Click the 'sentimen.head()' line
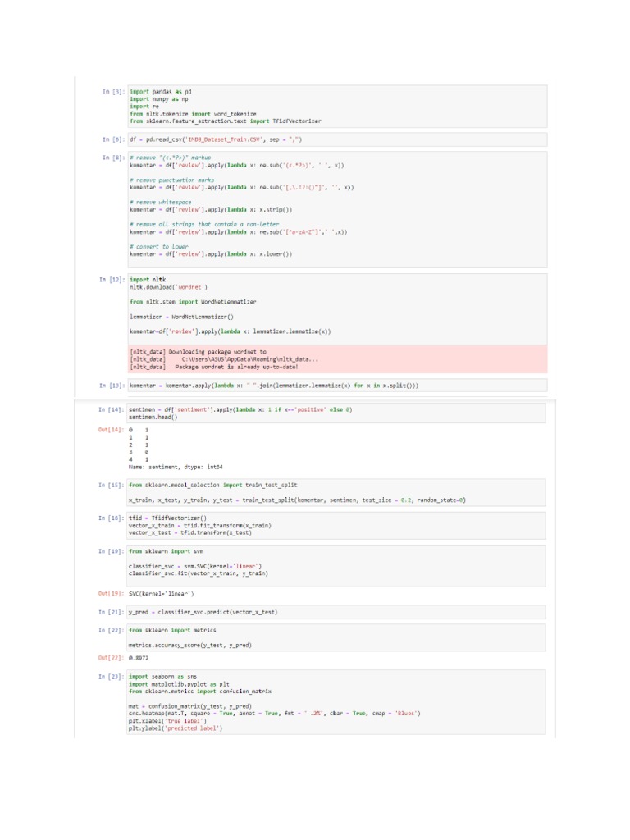Screen dimensions: 630x840 [153, 417]
